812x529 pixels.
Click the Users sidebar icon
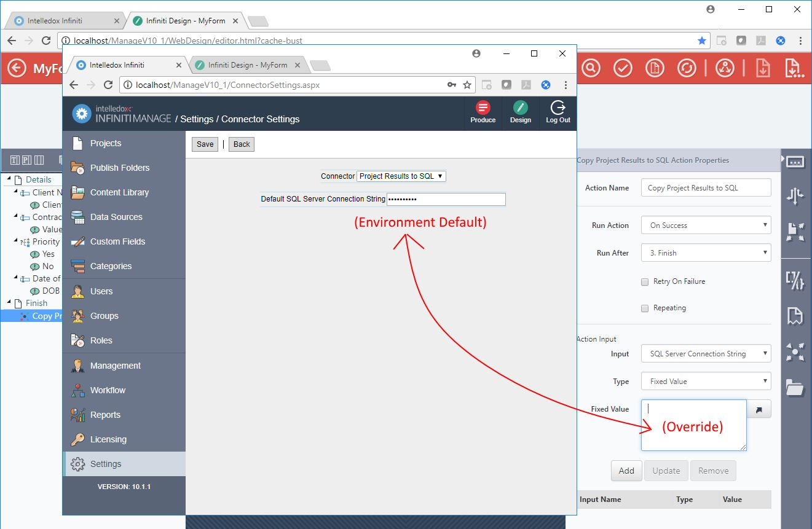pos(78,291)
